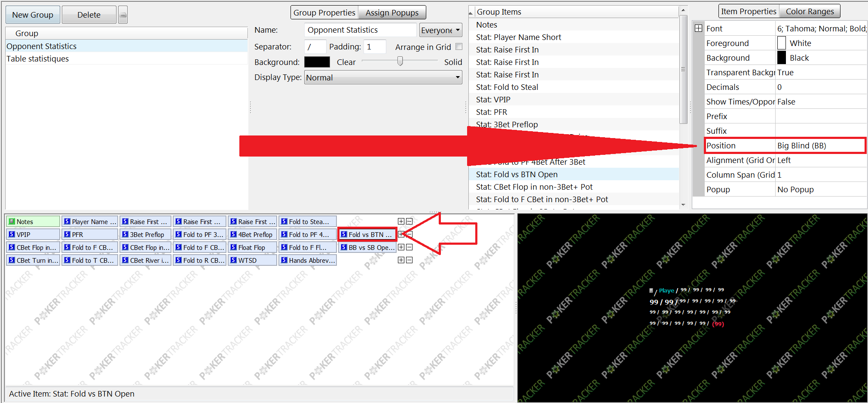Open the Everyone visibility dropdown
This screenshot has height=403, width=868.
(440, 30)
